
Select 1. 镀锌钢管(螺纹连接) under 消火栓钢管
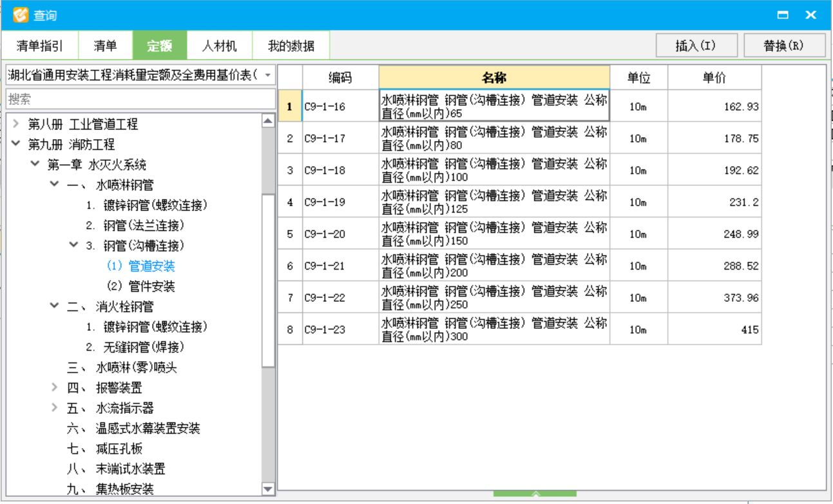coord(147,326)
